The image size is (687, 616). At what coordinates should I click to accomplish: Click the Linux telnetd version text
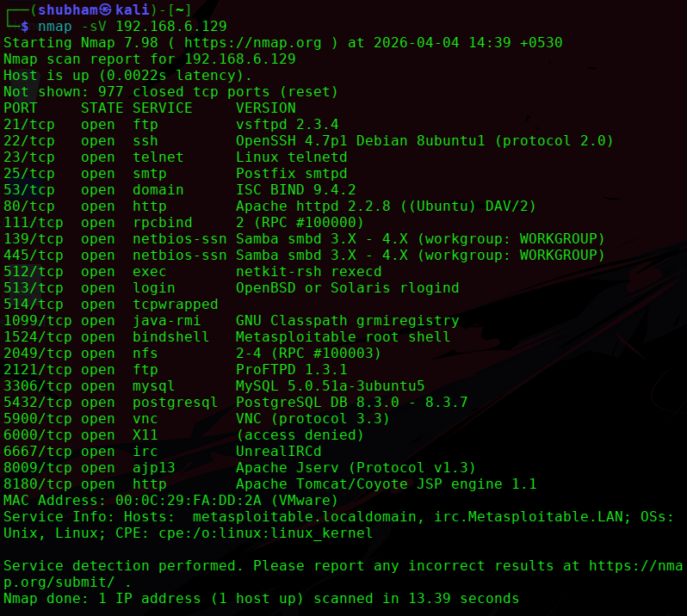292,157
